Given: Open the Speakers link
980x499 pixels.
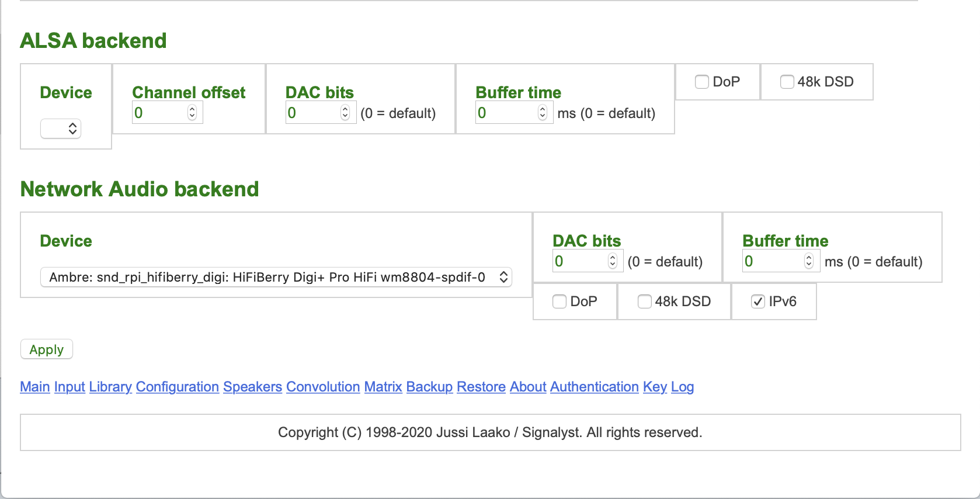Looking at the screenshot, I should (252, 387).
